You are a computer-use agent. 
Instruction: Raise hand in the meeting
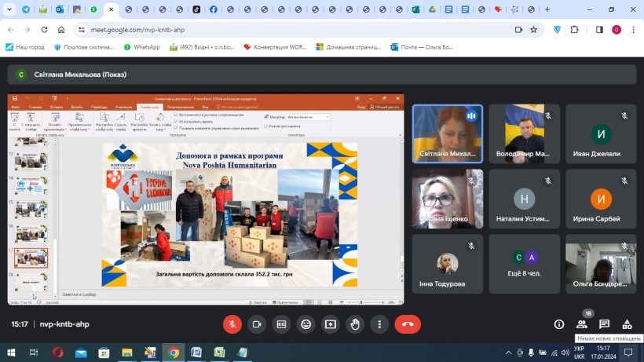point(355,324)
